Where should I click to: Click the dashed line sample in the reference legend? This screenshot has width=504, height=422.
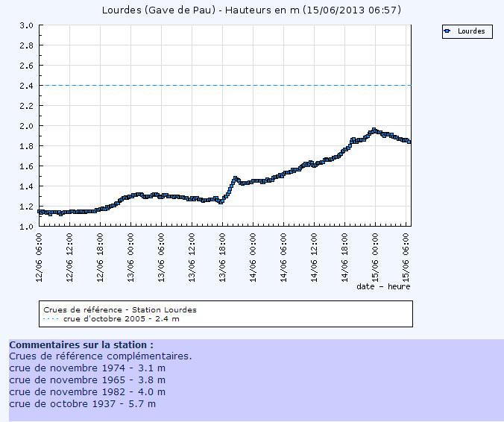tap(51, 318)
